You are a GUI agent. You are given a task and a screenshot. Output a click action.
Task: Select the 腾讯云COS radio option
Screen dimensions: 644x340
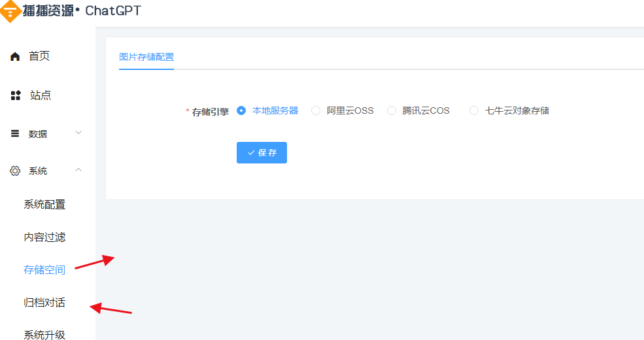click(392, 110)
